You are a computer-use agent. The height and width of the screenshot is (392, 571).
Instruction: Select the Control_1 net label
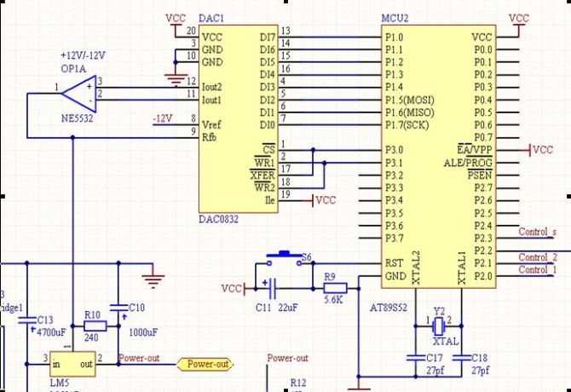[538, 269]
